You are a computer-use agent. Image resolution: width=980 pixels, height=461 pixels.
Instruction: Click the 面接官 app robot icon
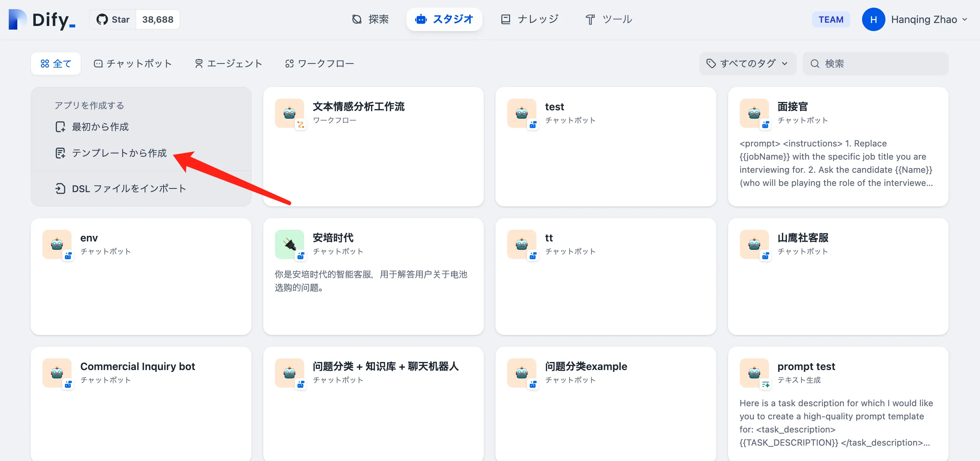[754, 113]
